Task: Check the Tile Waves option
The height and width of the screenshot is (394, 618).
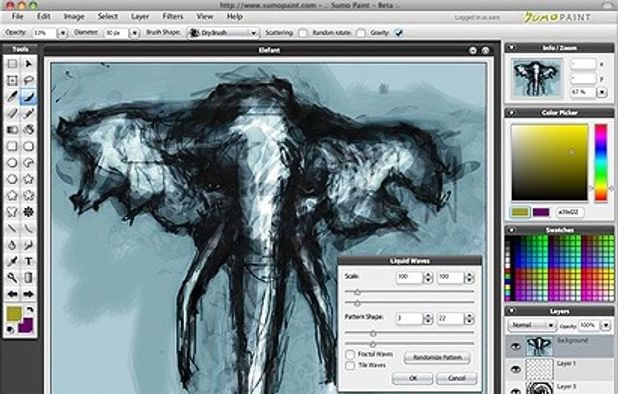Action: pos(350,365)
